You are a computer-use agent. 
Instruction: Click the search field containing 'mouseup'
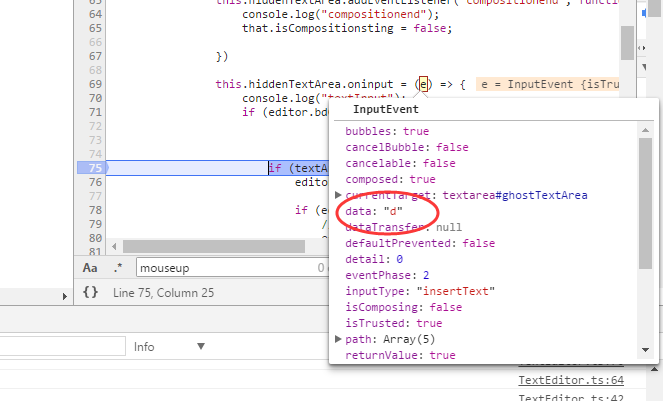(x=232, y=267)
